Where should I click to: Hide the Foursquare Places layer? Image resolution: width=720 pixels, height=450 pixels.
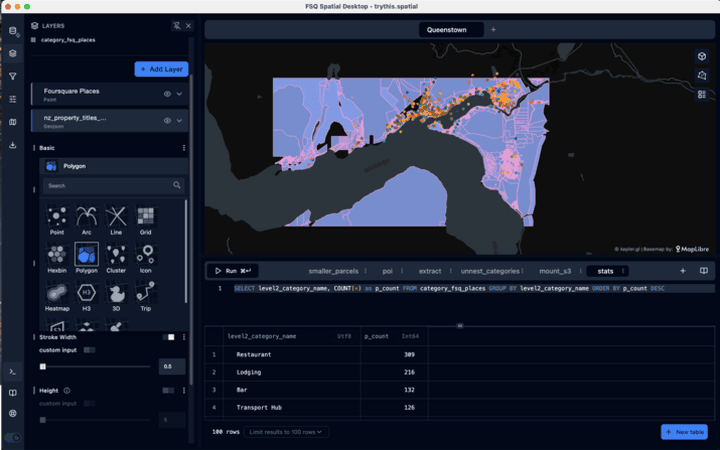167,93
